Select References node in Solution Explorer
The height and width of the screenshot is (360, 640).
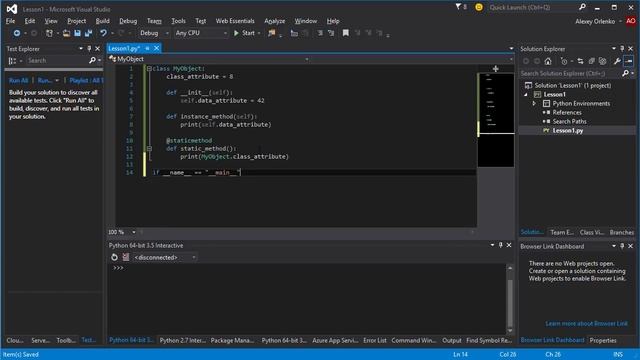point(567,113)
